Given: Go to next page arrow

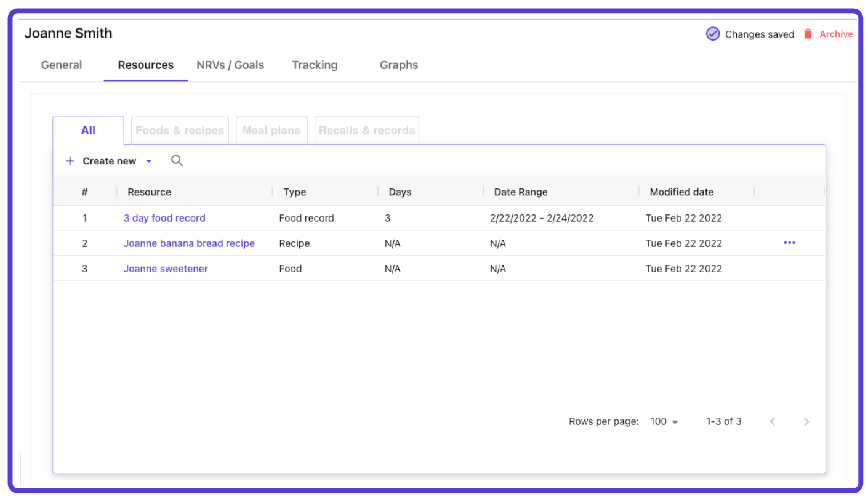Looking at the screenshot, I should (806, 422).
